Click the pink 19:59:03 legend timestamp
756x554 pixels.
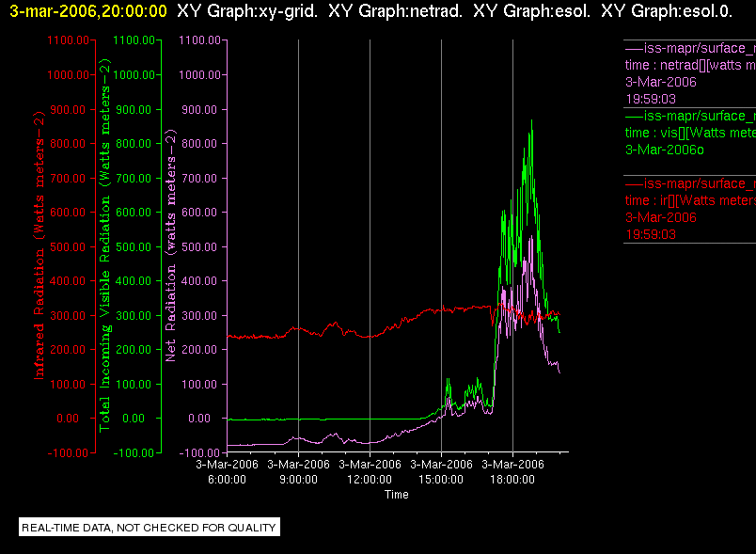click(x=651, y=100)
